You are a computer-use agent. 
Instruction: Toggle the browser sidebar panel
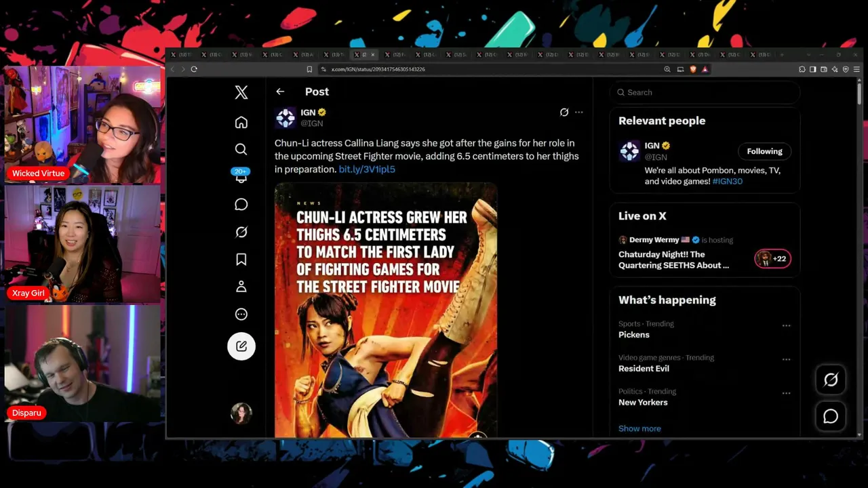click(813, 69)
